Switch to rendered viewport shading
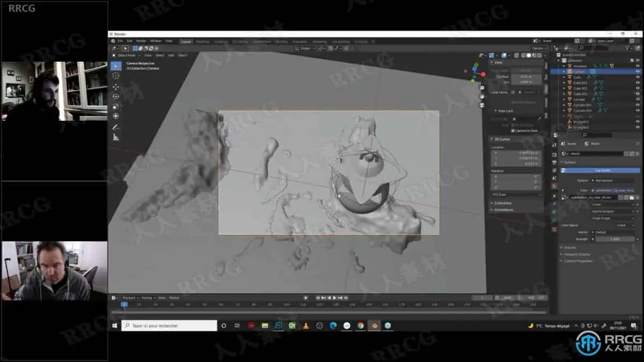 538,55
